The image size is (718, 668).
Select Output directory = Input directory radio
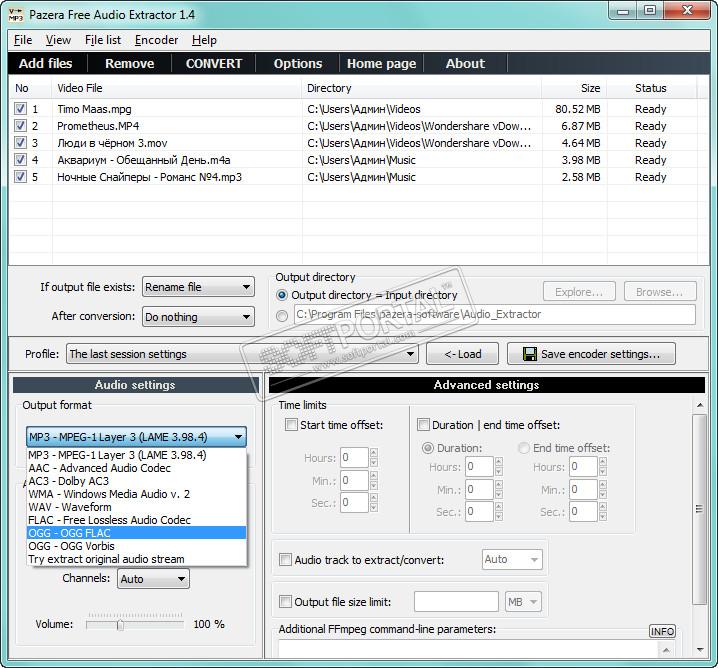pyautogui.click(x=282, y=295)
